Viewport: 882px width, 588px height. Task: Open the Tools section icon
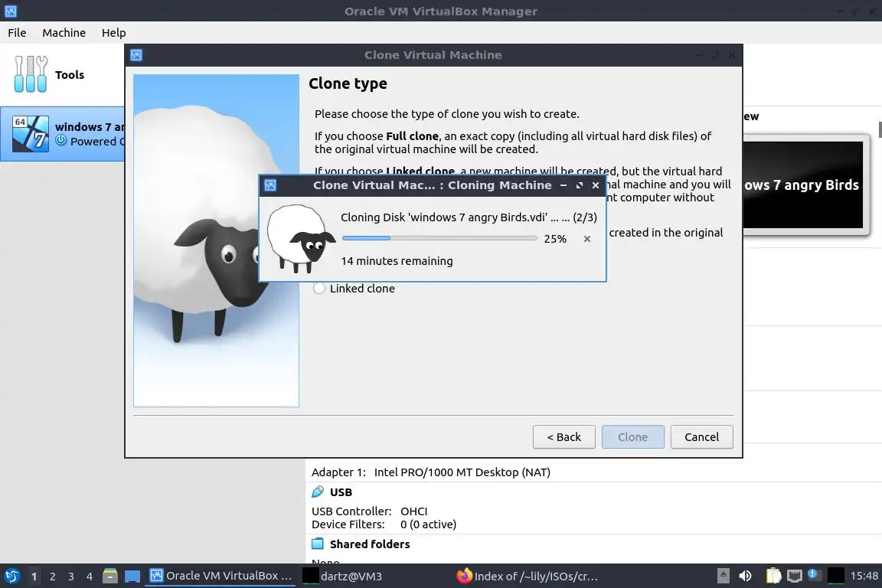point(31,74)
